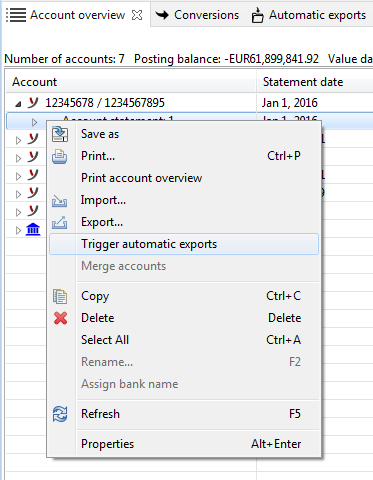Expand the highlighted Account statement row
The image size is (373, 480).
34,122
